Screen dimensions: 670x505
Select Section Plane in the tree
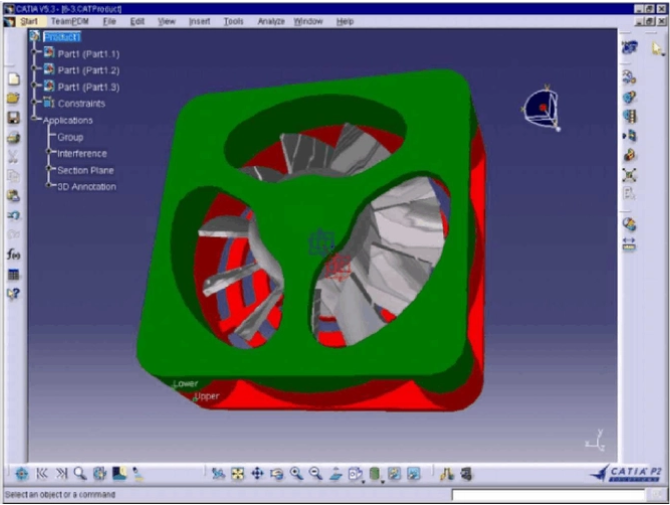(x=85, y=170)
